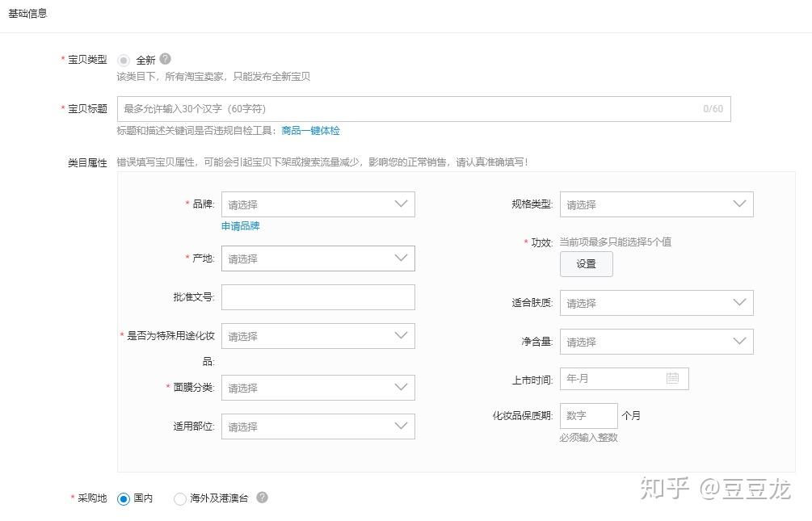Open the 适合肤质 skin type dropdown
Screen dimensions: 812x521
(x=656, y=302)
